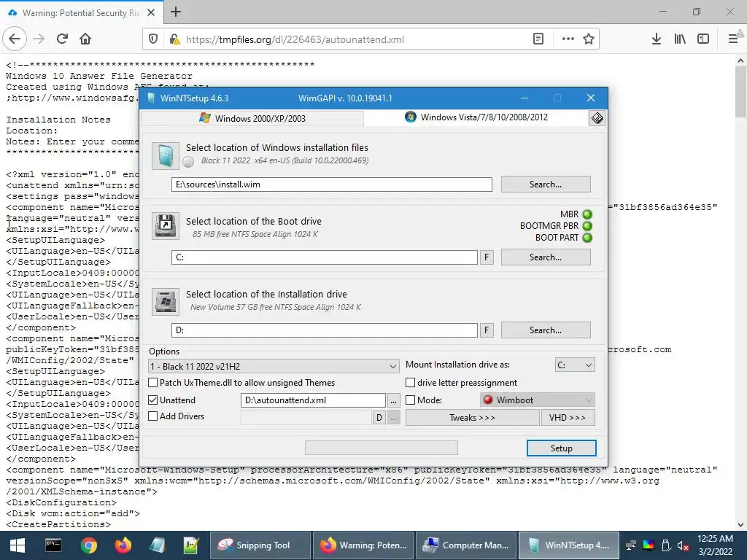This screenshot has width=747, height=560.
Task: Click Search for Installation drive
Action: pos(546,330)
